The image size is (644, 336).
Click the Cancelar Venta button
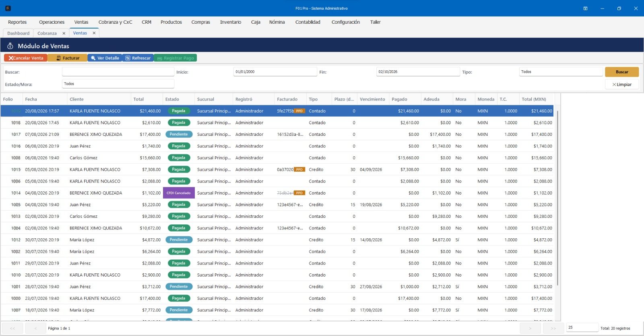pyautogui.click(x=26, y=58)
